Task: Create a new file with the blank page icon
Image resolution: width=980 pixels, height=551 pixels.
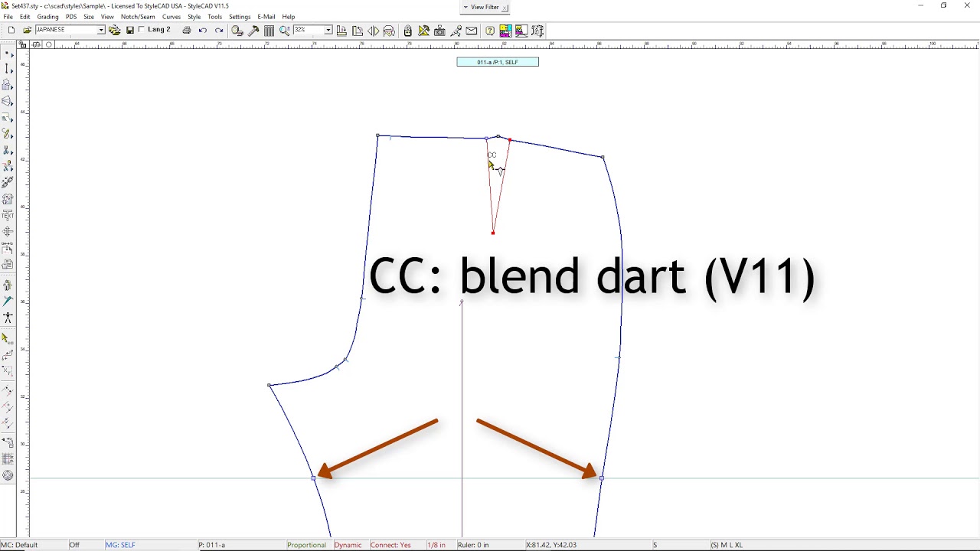Action: click(11, 31)
